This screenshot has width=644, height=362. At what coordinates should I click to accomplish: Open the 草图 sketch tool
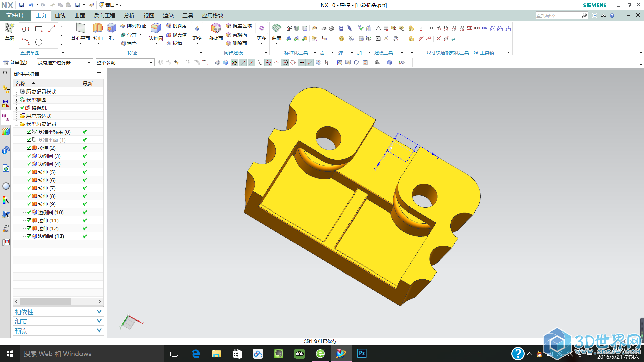pyautogui.click(x=9, y=32)
